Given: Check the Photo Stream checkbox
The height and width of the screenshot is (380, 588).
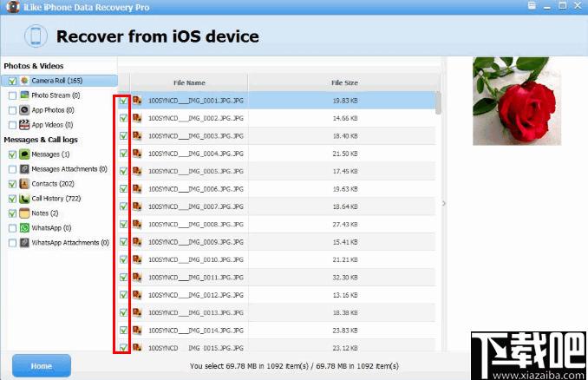Looking at the screenshot, I should coord(12,95).
